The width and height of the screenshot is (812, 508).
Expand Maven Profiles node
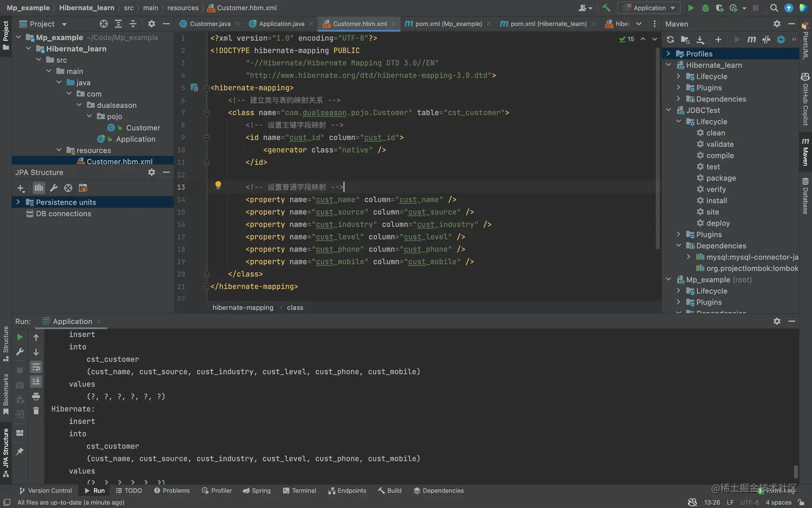pos(668,54)
